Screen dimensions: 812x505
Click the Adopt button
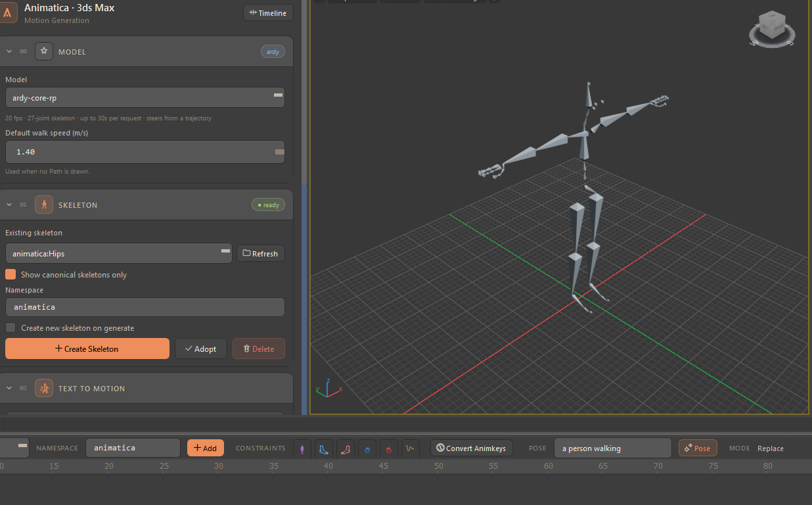201,349
